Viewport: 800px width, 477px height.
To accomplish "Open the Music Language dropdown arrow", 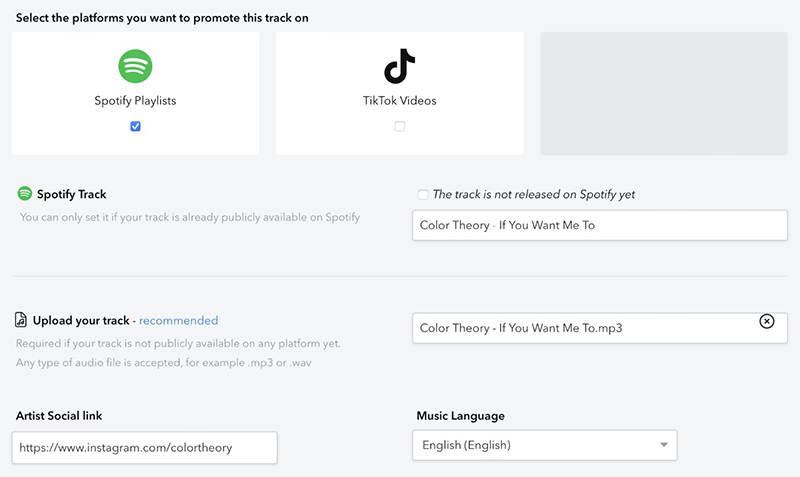I will [x=664, y=445].
